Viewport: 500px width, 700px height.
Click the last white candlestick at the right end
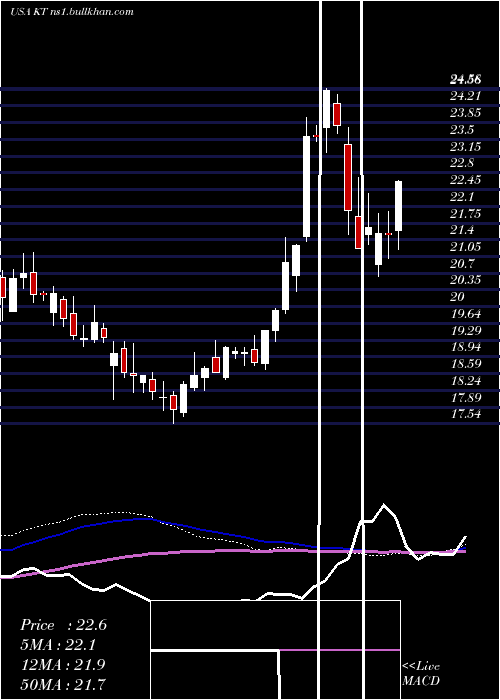click(399, 206)
